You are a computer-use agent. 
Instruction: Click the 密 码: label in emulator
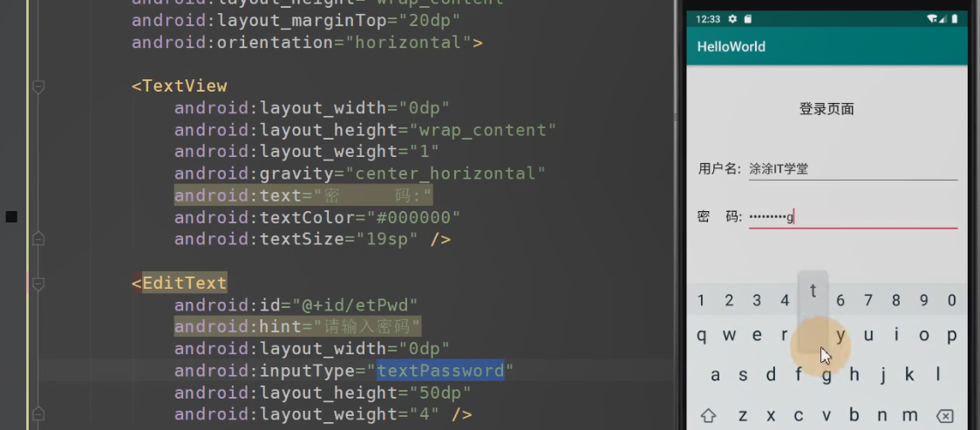pyautogui.click(x=719, y=217)
